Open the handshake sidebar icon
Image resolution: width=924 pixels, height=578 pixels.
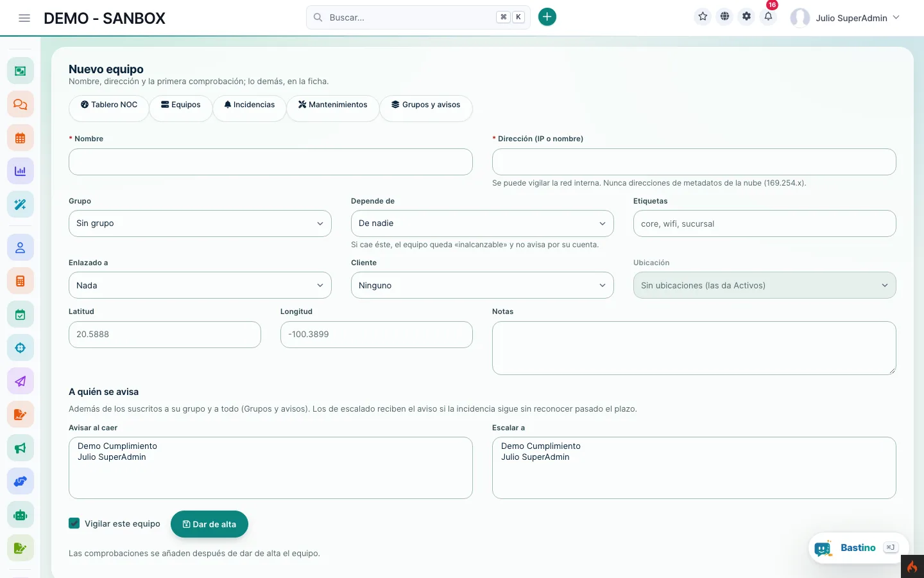(21, 481)
